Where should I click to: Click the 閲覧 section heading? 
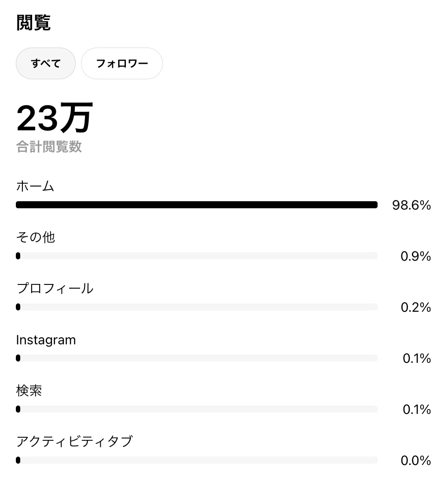[x=33, y=22]
